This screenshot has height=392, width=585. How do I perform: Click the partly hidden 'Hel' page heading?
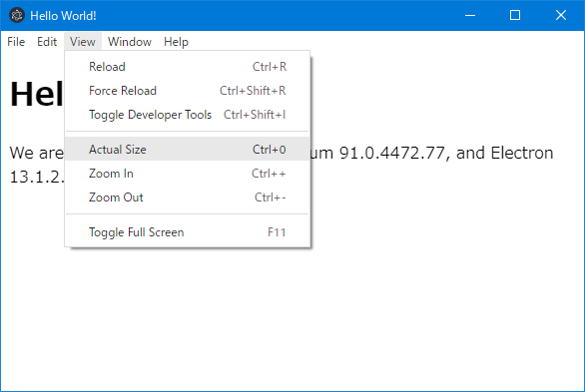(x=37, y=94)
